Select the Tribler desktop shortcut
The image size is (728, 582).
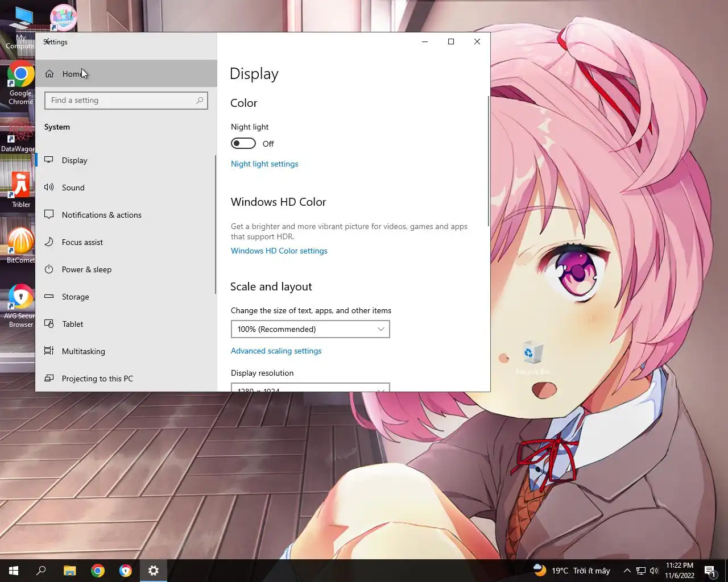(x=20, y=190)
